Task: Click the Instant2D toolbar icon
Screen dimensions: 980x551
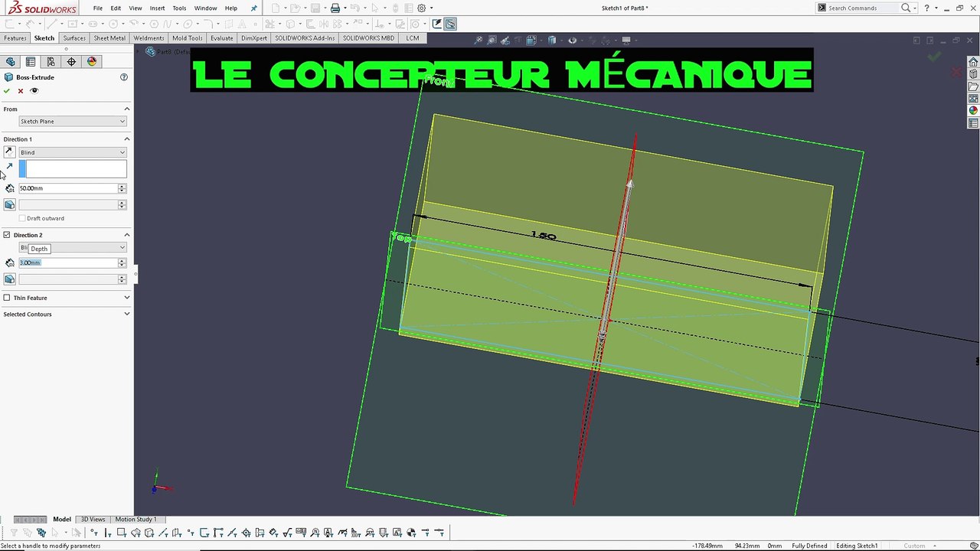Action: pos(450,24)
